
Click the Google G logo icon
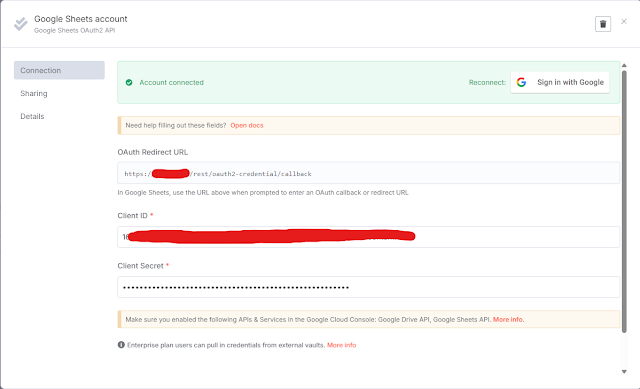coord(521,82)
